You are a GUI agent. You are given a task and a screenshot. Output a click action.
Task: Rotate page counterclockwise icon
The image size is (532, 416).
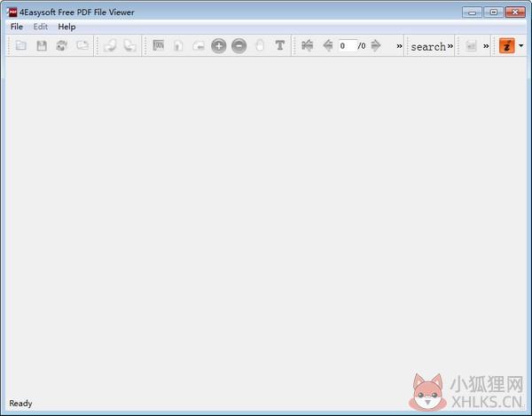pyautogui.click(x=110, y=45)
